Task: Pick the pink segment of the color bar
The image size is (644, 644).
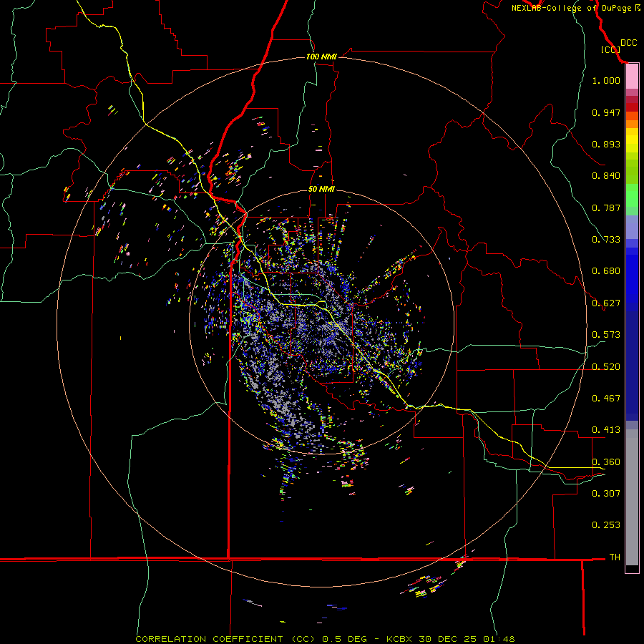Action: (x=632, y=77)
